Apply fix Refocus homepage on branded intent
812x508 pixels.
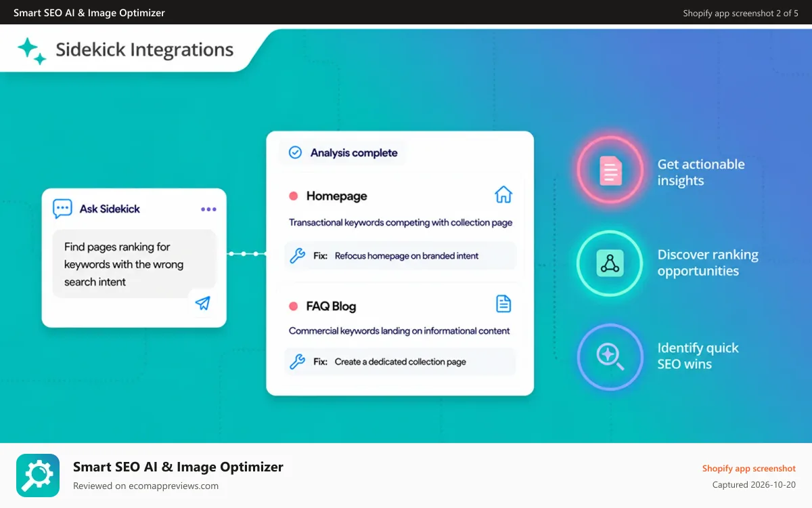pos(400,256)
